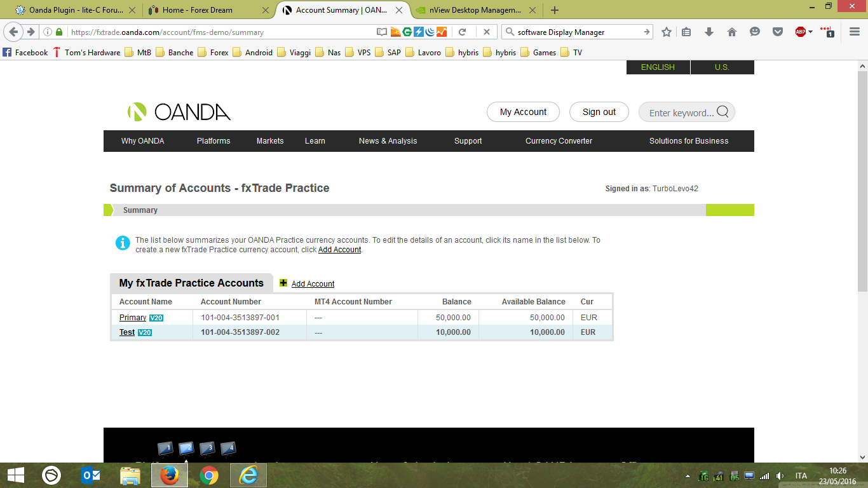Image resolution: width=868 pixels, height=488 pixels.
Task: Click the Pocket toolbar icon
Action: 777,32
